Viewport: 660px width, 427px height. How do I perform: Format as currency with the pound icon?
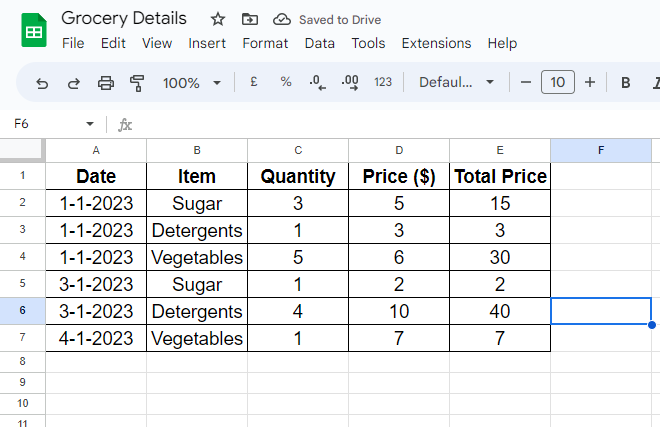coord(254,82)
